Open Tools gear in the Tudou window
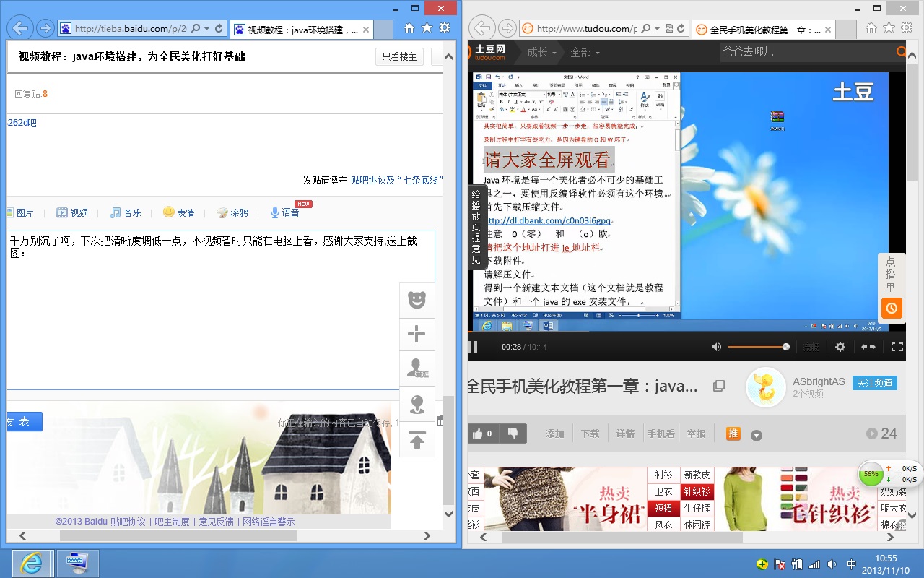 pyautogui.click(x=907, y=28)
